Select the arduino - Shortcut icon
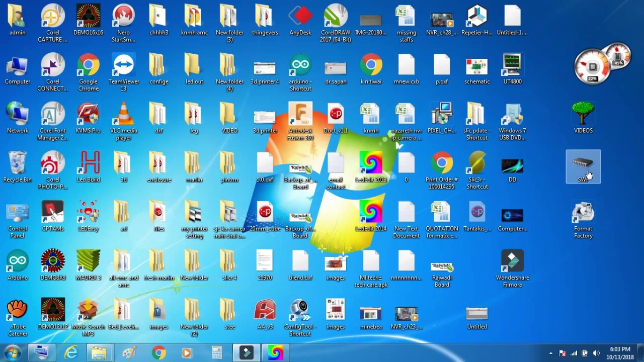 pyautogui.click(x=300, y=73)
